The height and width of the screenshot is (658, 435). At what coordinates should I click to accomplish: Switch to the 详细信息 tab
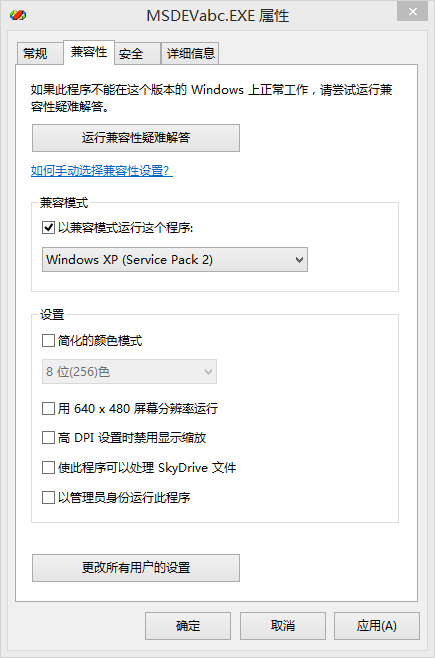coord(190,53)
